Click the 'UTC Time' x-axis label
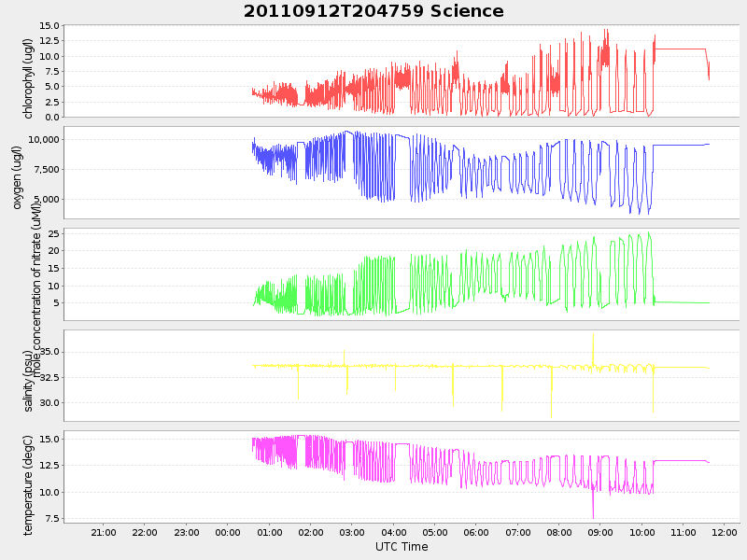Screen dimensions: 747x560 [402, 547]
